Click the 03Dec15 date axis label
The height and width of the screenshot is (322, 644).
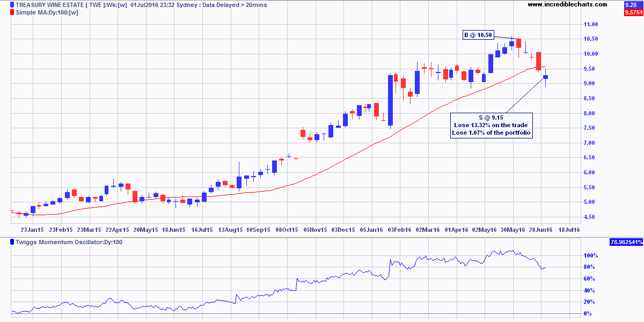click(x=343, y=229)
